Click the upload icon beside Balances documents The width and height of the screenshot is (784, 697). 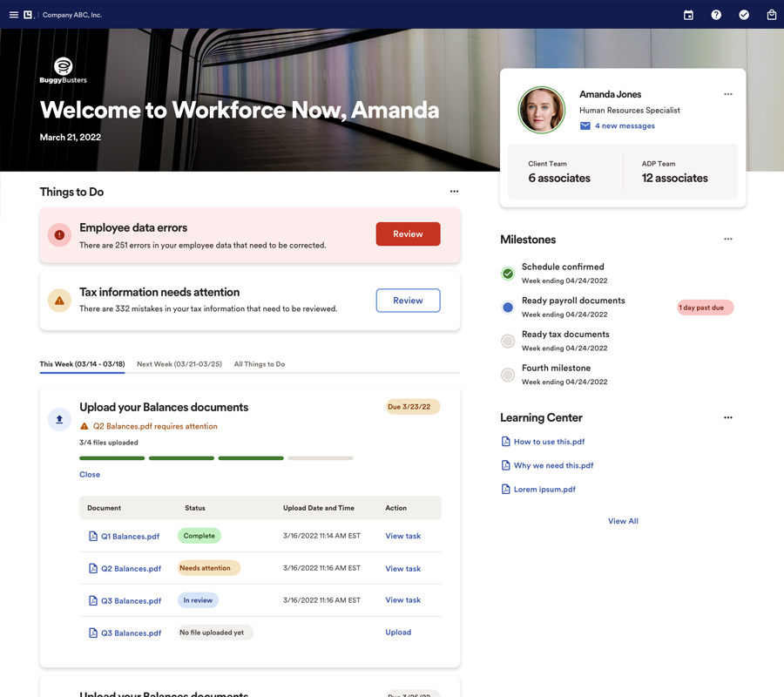pos(59,419)
